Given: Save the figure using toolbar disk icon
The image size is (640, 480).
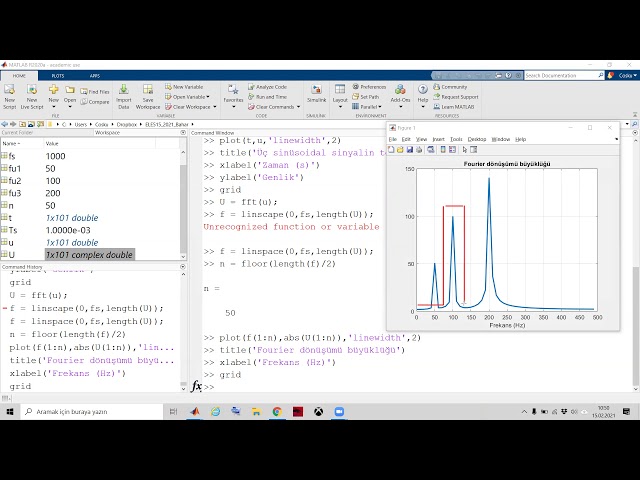Looking at the screenshot, I should coord(409,150).
